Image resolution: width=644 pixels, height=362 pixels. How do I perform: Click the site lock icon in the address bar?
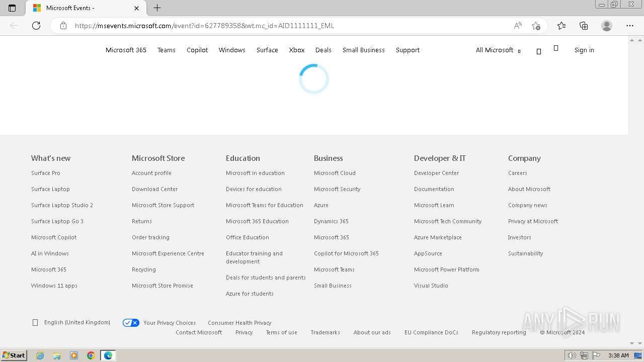click(x=63, y=26)
